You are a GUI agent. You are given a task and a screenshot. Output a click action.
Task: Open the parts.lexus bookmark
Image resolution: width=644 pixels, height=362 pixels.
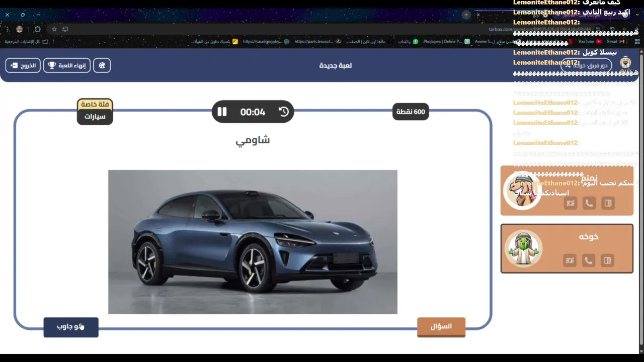pos(317,42)
